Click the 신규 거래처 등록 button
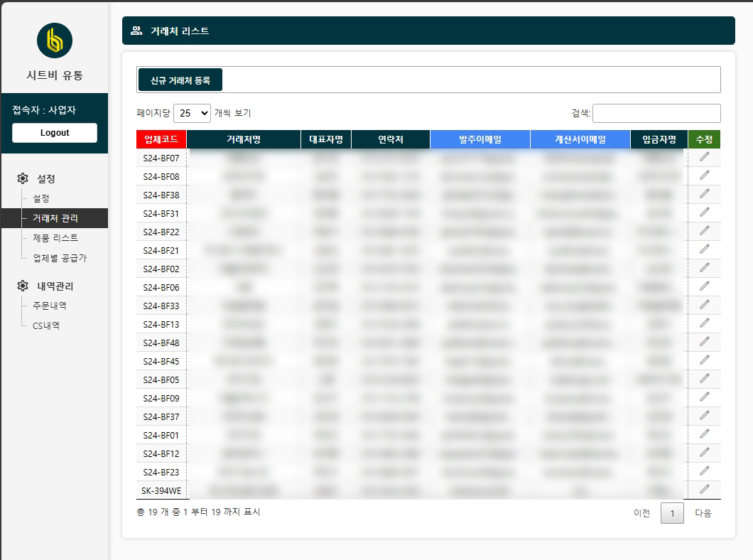 (181, 80)
